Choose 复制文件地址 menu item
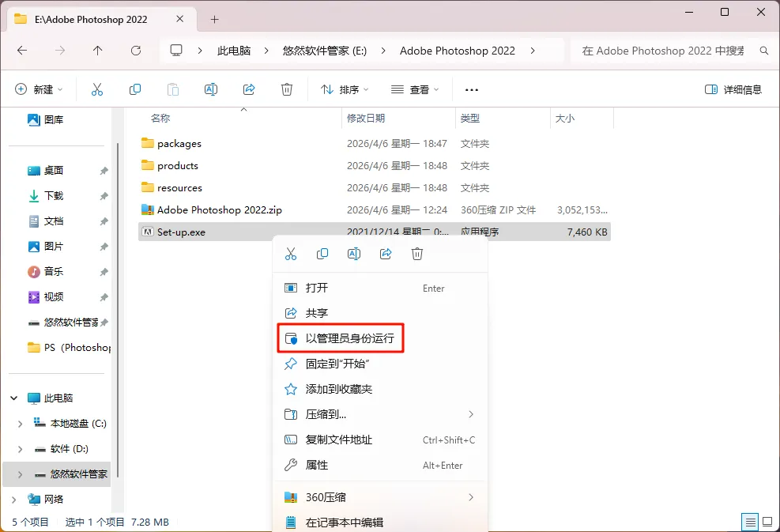780x532 pixels. (380, 440)
